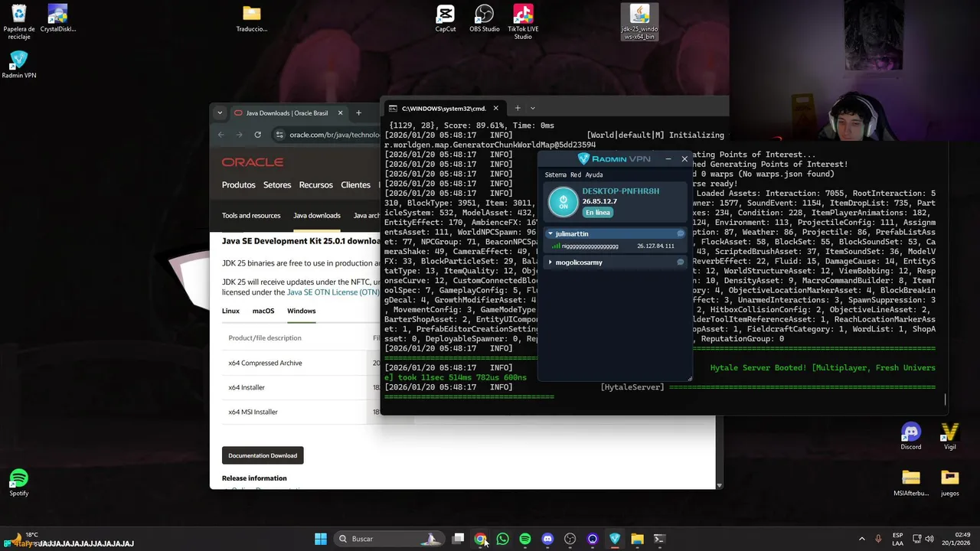Click the Buscar taskbar search box
This screenshot has width=980, height=551.
389,539
